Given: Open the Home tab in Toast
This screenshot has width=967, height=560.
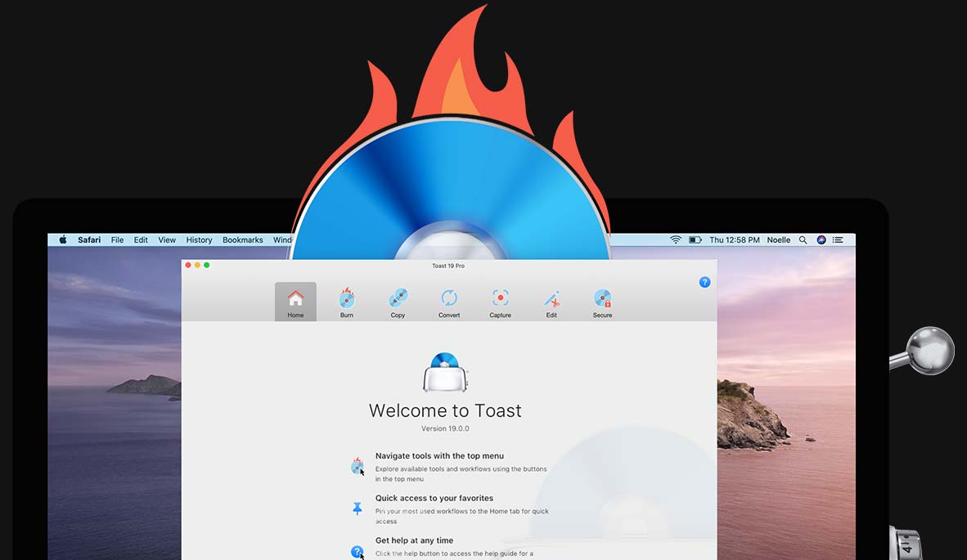Looking at the screenshot, I should pyautogui.click(x=295, y=302).
